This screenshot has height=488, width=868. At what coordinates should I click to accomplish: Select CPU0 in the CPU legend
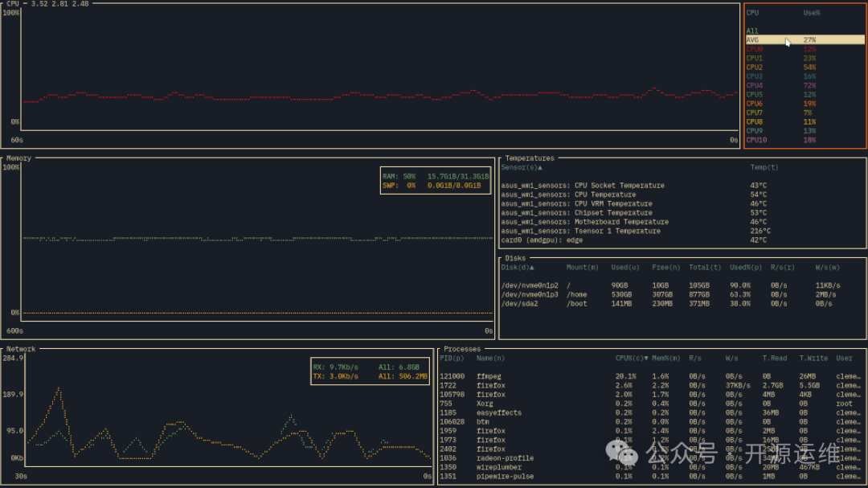tap(755, 49)
